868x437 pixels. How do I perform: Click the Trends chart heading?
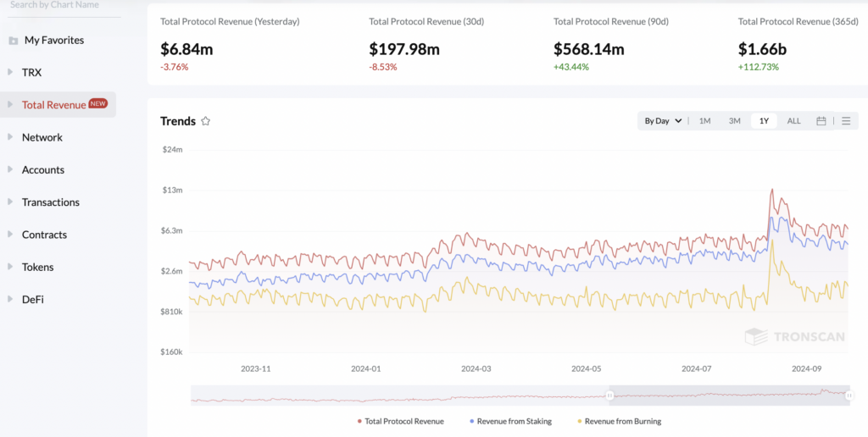point(178,121)
